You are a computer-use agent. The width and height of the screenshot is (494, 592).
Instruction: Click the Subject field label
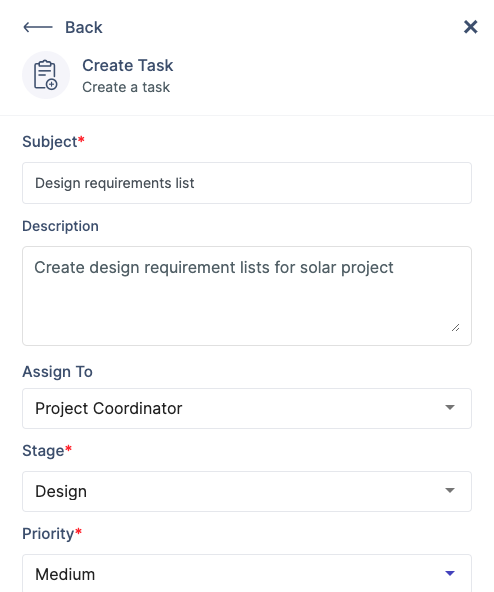click(x=53, y=142)
